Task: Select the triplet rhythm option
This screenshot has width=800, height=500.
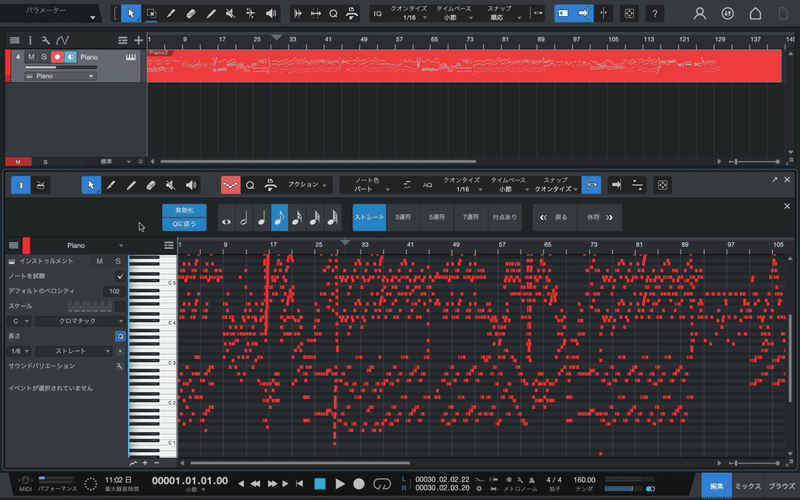Action: tap(403, 217)
